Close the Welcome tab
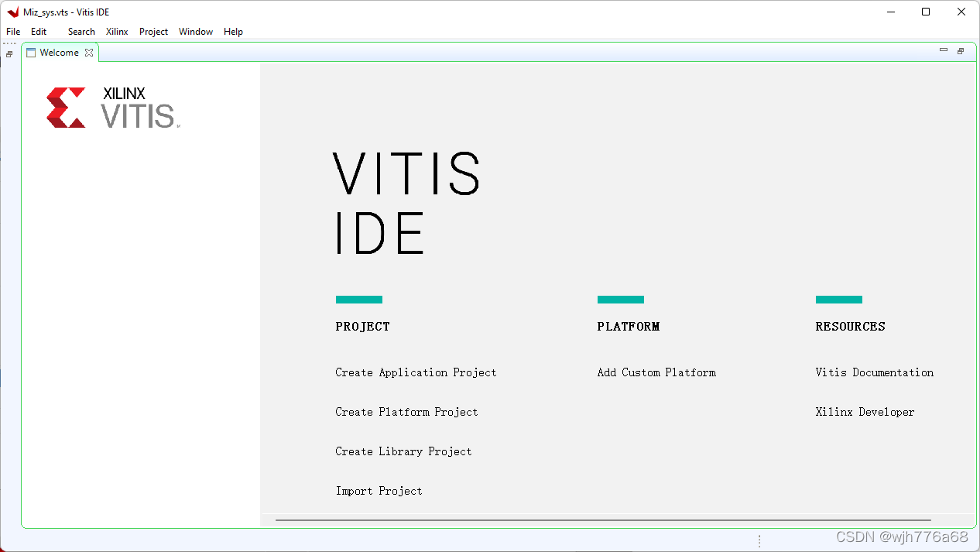The height and width of the screenshot is (552, 980). click(89, 53)
